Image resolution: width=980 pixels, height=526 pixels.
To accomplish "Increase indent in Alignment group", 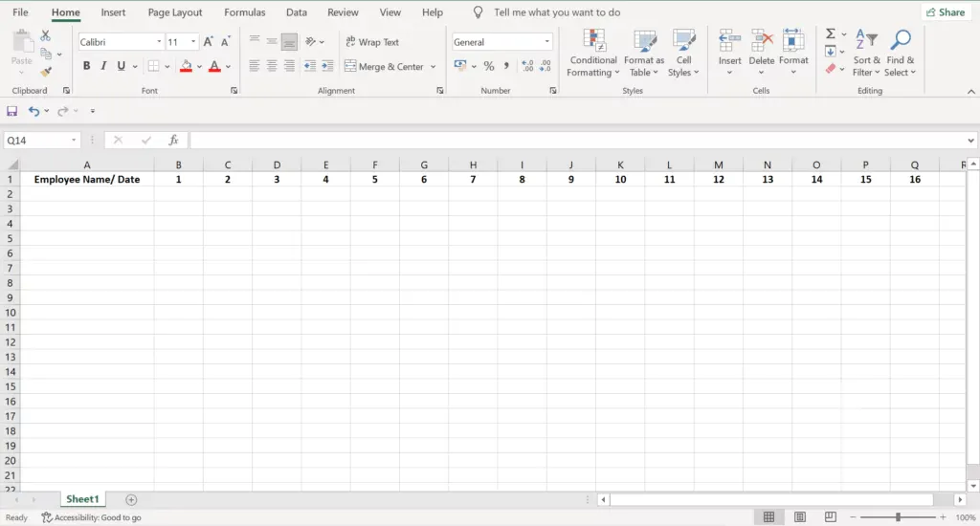I will tap(327, 66).
